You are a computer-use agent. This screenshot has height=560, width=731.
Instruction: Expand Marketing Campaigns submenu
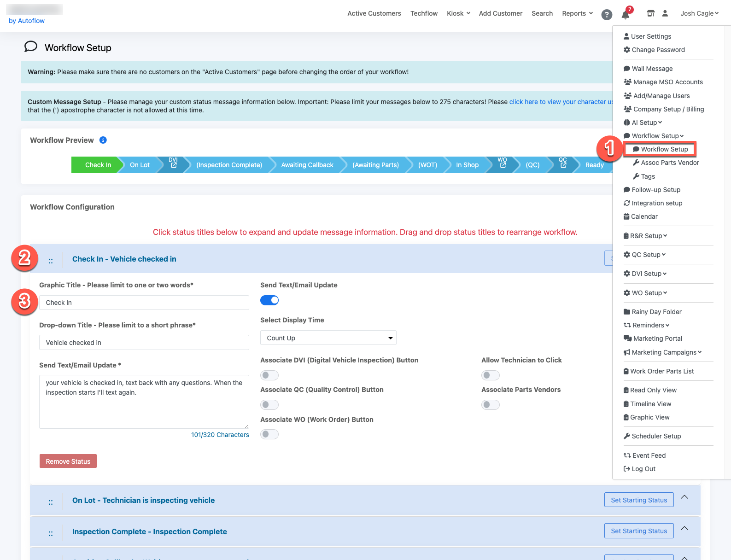click(x=662, y=352)
